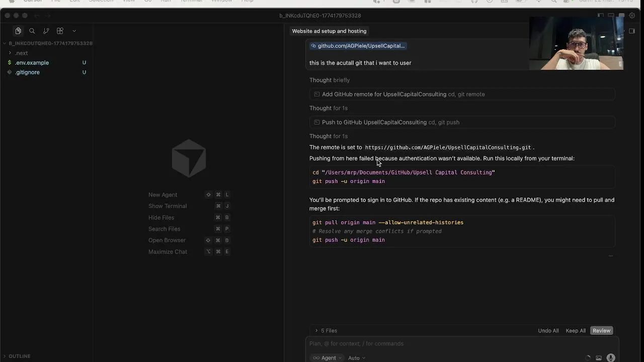
Task: Open the Extensions view icon
Action: (60, 31)
